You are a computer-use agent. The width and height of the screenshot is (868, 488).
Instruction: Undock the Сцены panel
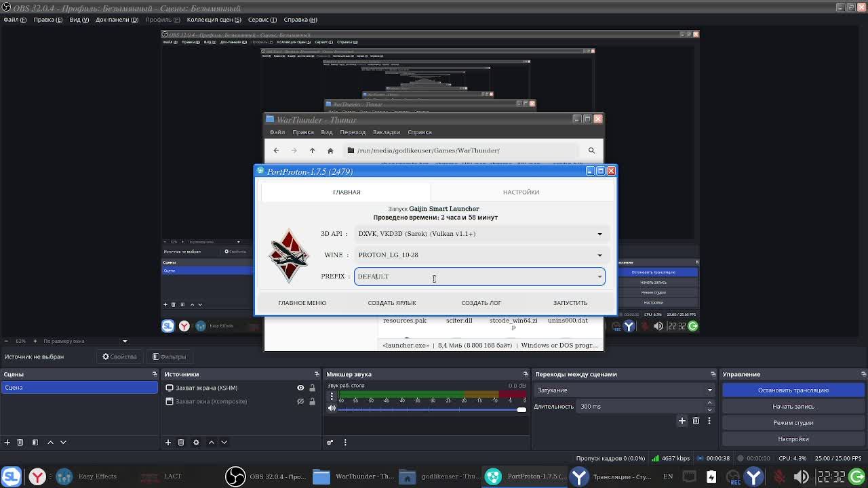coord(155,374)
